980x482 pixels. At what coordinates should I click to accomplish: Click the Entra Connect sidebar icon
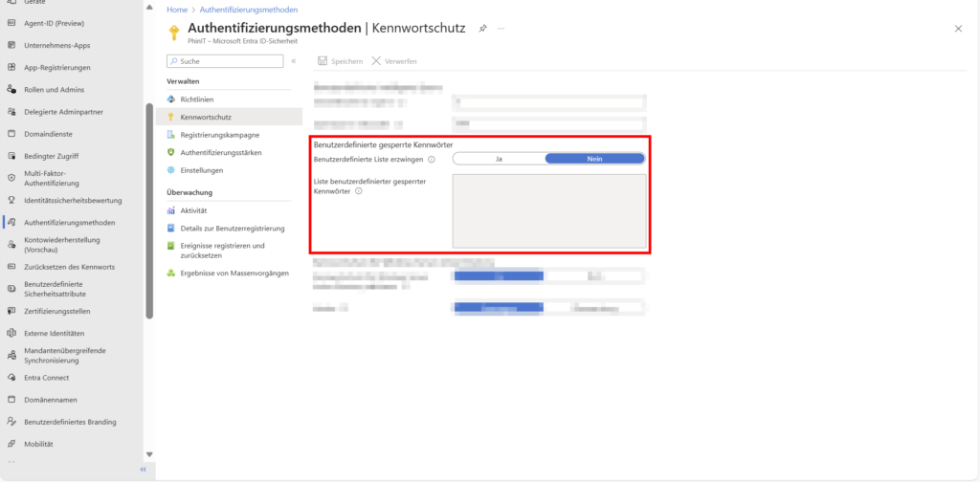11,378
